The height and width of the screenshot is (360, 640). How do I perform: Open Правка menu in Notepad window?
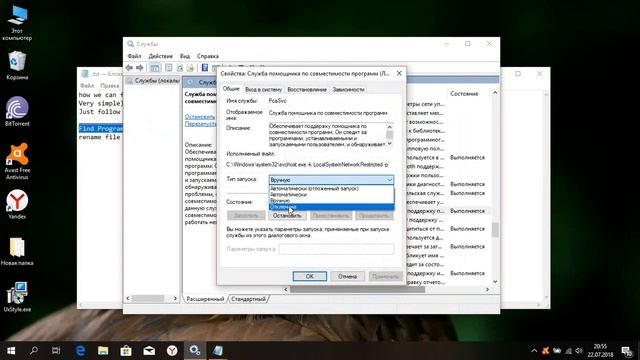coord(109,86)
